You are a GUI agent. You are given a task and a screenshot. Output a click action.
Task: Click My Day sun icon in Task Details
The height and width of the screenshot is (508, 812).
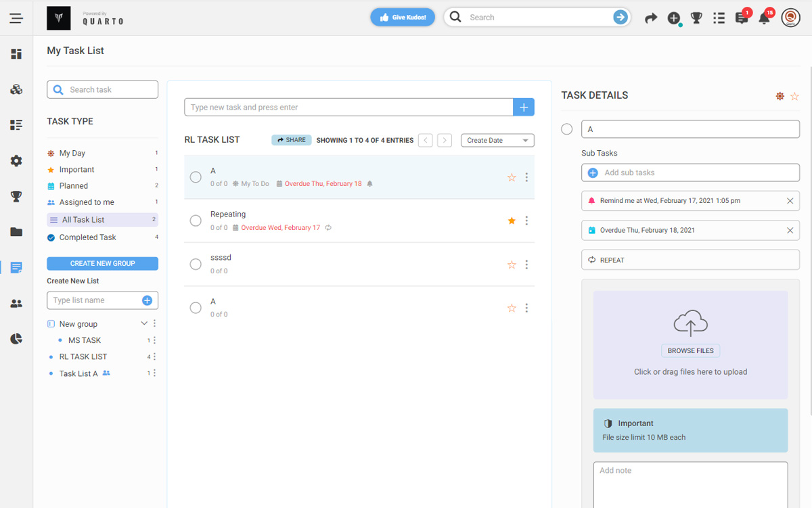pyautogui.click(x=780, y=97)
